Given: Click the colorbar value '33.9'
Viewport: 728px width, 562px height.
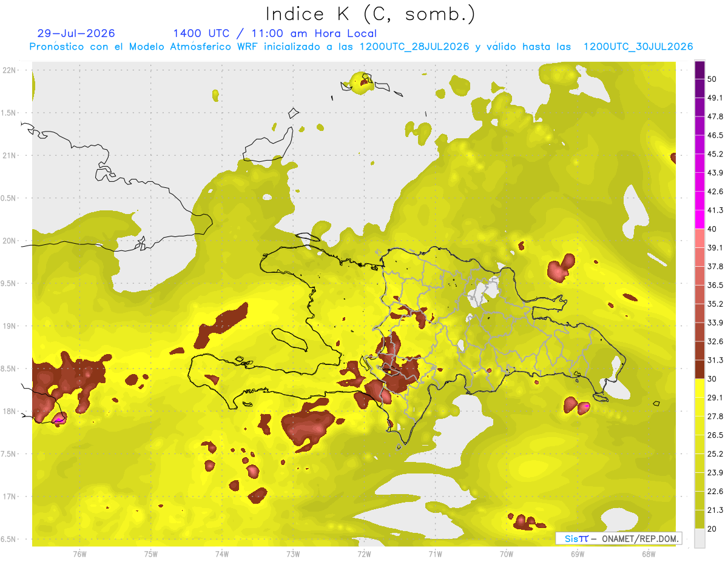Looking at the screenshot, I should click(x=715, y=323).
